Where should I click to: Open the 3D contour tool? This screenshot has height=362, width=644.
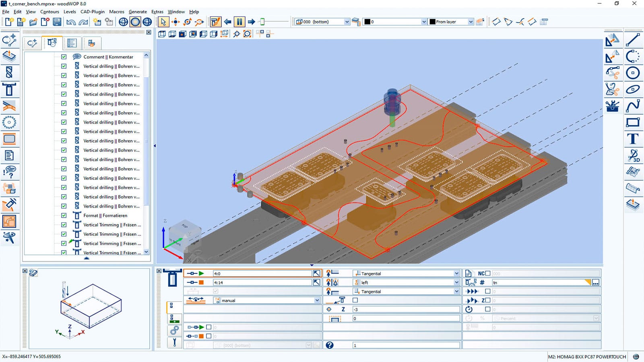coord(634,154)
